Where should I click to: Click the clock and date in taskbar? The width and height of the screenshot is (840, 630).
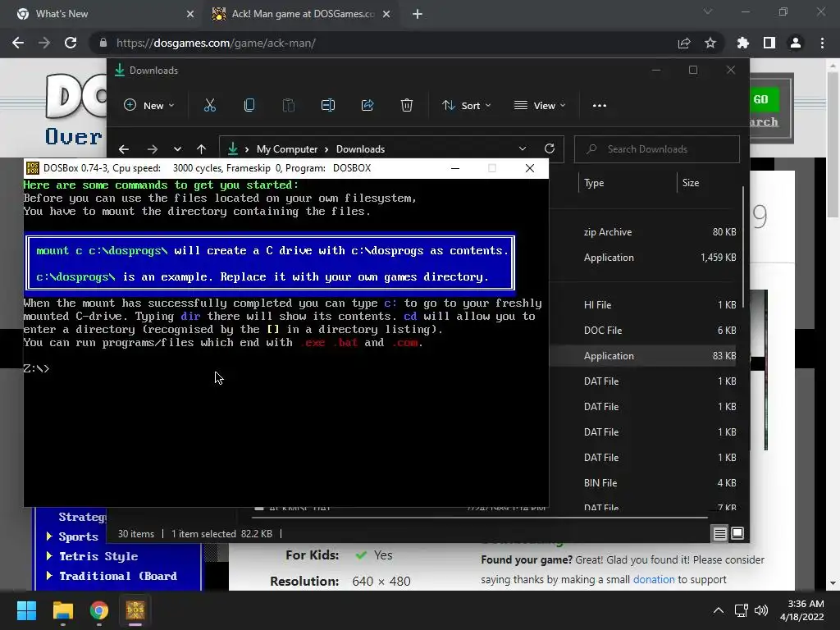(802, 610)
